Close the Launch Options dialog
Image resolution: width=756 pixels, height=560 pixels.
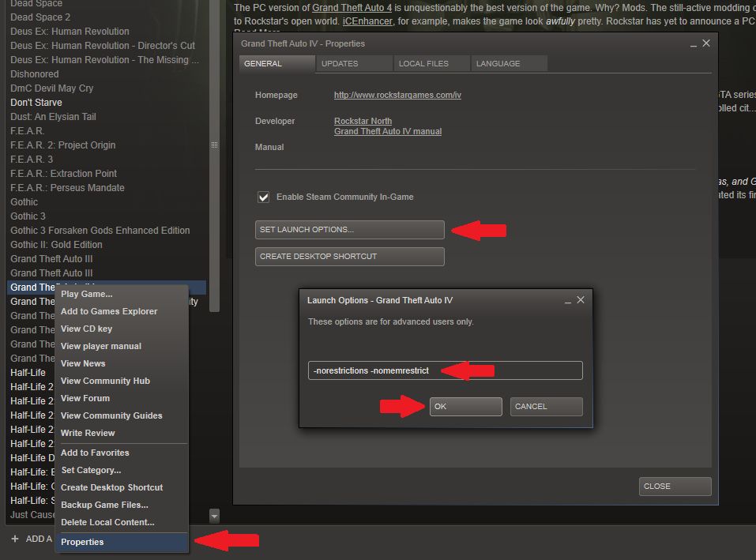coord(581,300)
